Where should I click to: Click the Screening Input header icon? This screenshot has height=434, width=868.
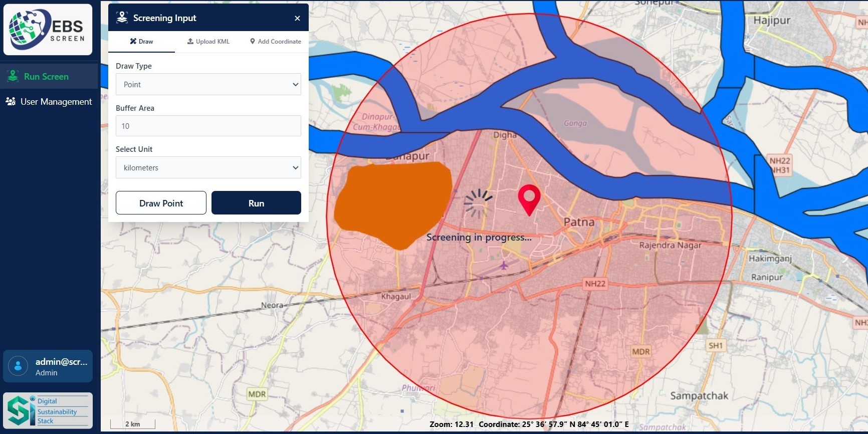[122, 18]
